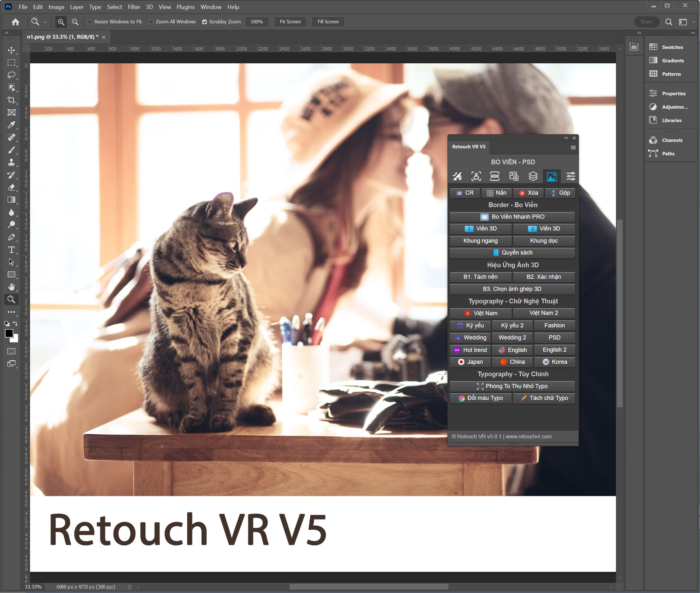700x593 pixels.
Task: Click the Bo Viền Nhanh PRO button
Action: 512,217
